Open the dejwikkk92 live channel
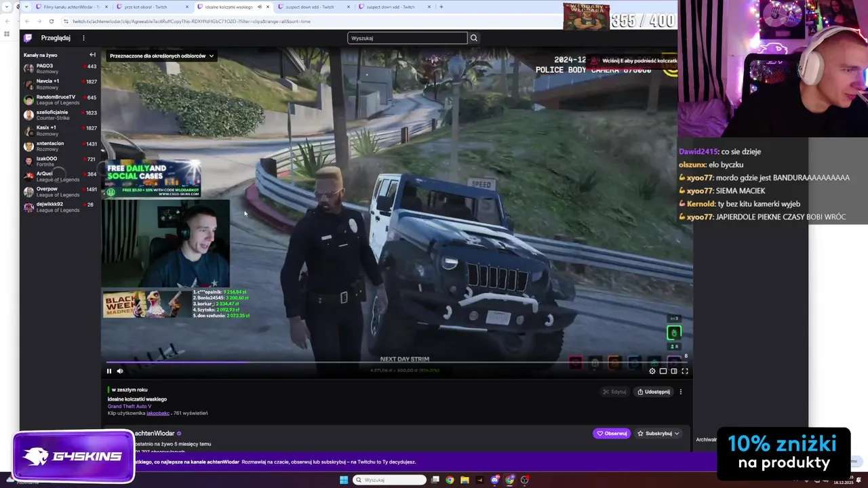868x488 pixels. pos(60,207)
